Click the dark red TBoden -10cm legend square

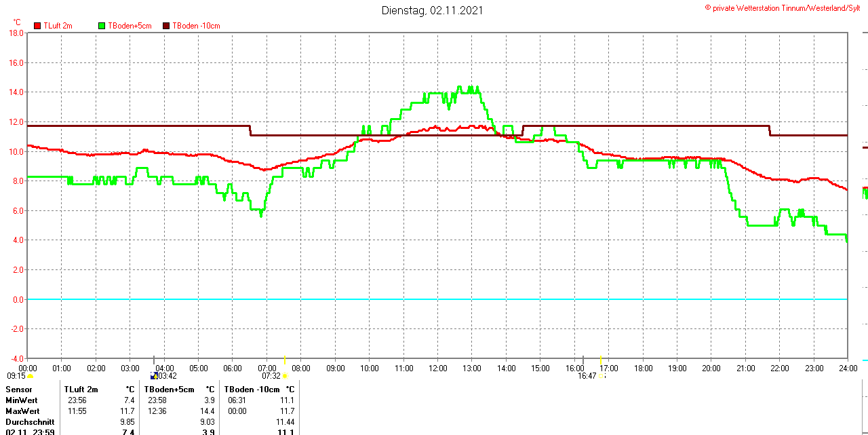167,26
